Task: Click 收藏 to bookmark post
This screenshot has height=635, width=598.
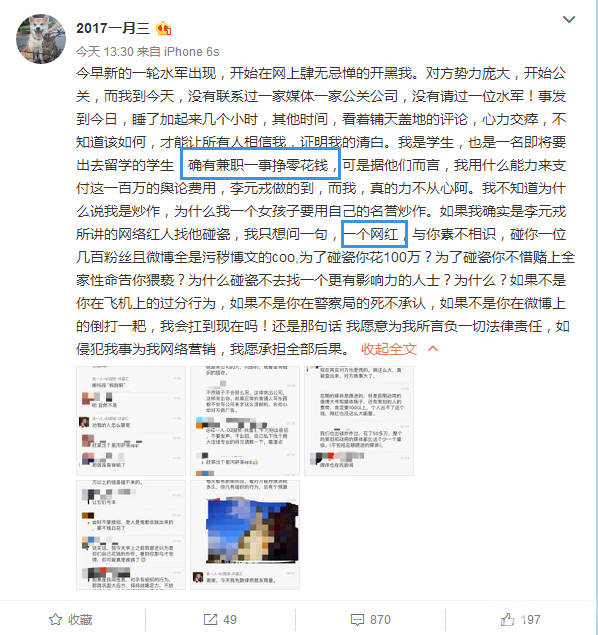Action: [x=80, y=620]
